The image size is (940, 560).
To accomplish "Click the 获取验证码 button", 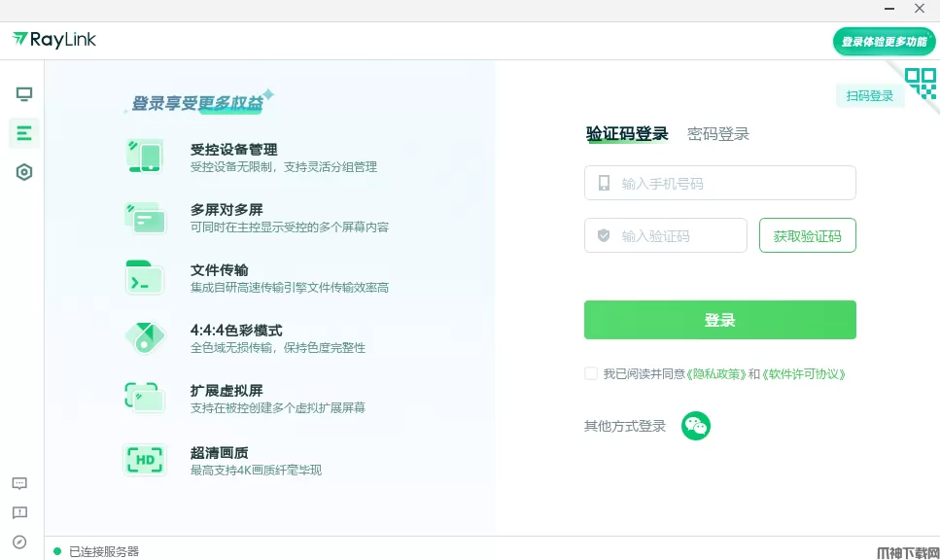I will (x=808, y=235).
